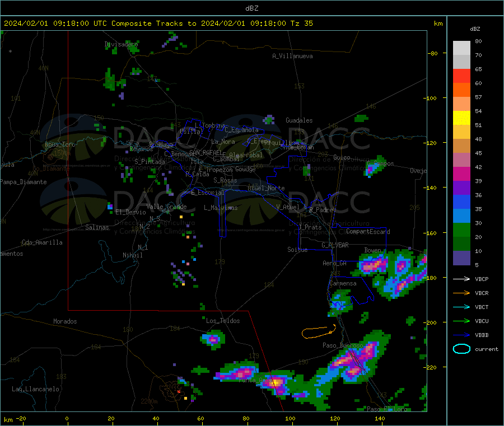This screenshot has width=504, height=426.
Task: Click the 'C_Española' place label
Action: click(x=241, y=130)
